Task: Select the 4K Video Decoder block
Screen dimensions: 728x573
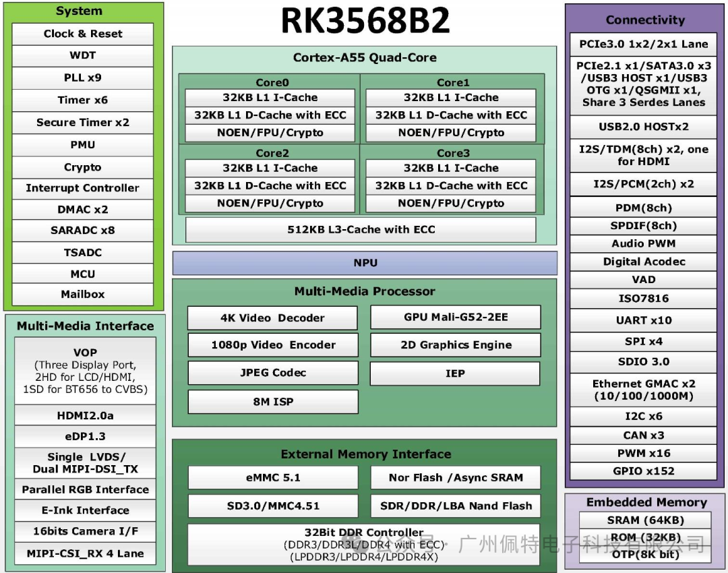Action: pyautogui.click(x=272, y=317)
